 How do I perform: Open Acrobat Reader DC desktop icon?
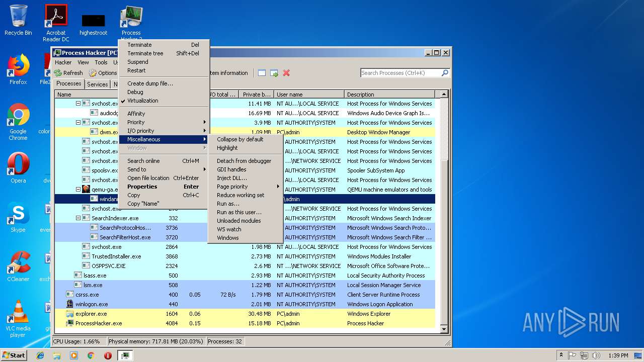[56, 23]
